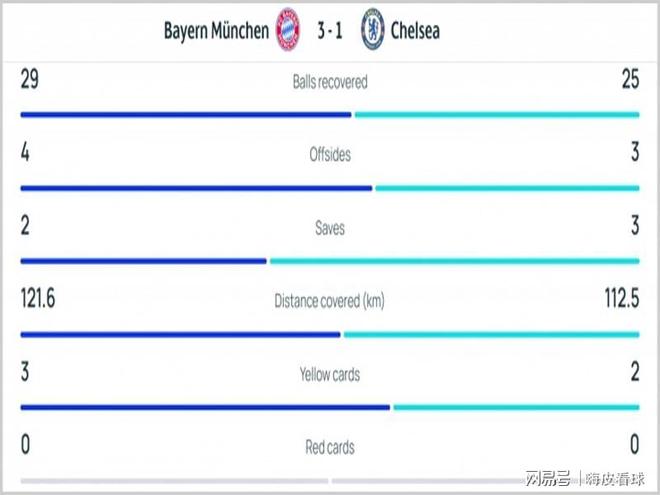Select the Red cards stat label

pyautogui.click(x=330, y=447)
